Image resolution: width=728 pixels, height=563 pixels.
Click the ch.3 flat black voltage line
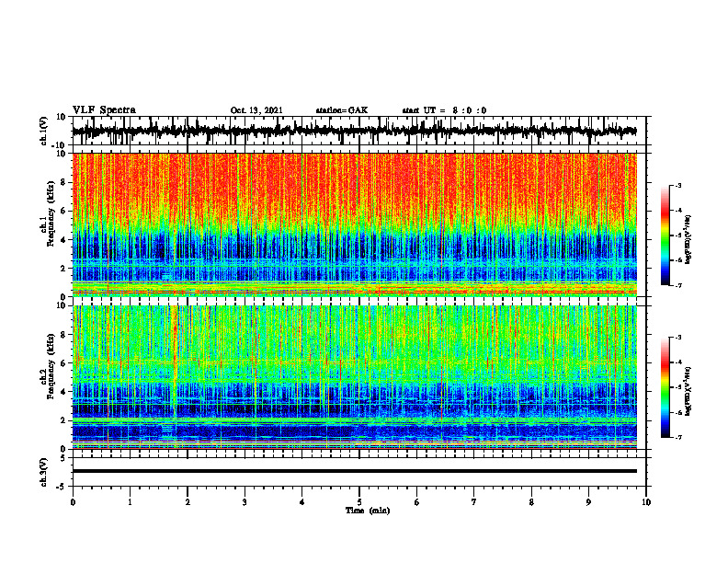[355, 471]
